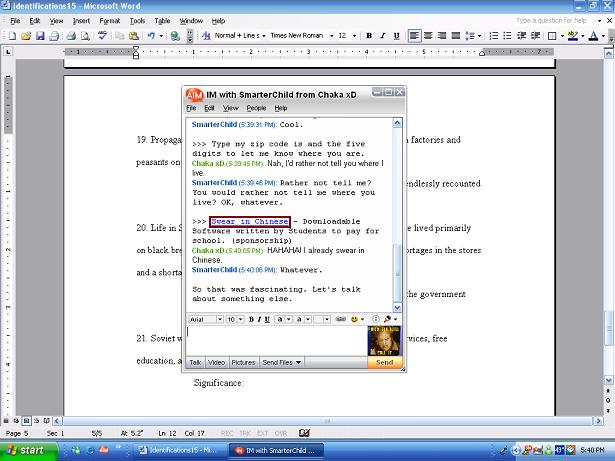
Task: Set Align Right in Word toolbar
Action: 442,36
